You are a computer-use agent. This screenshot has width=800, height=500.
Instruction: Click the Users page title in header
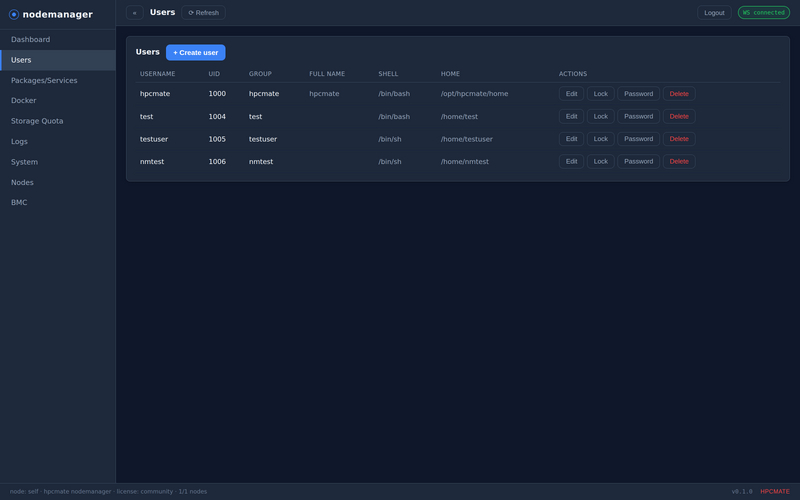point(163,12)
